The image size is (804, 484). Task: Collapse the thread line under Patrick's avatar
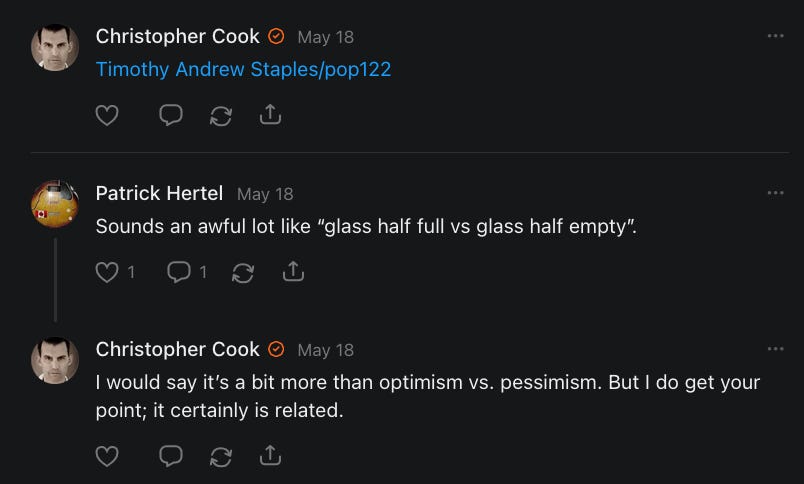pyautogui.click(x=55, y=279)
